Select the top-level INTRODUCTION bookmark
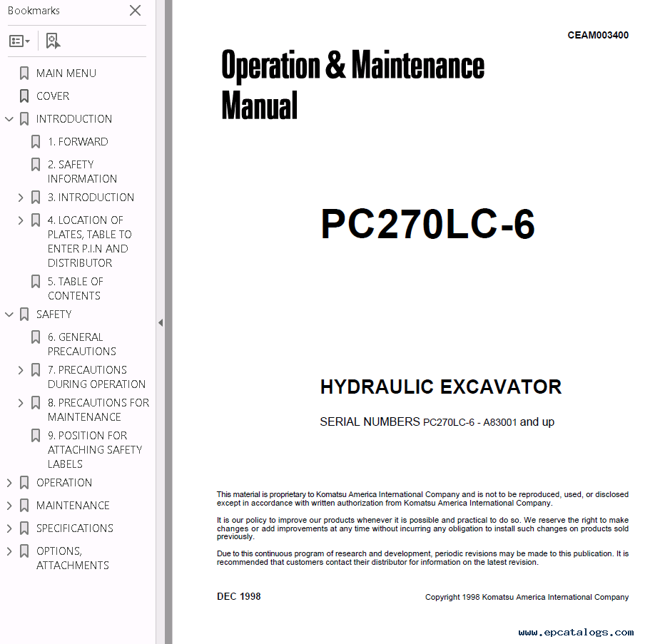Viewport: 670px width, 644px height. point(74,118)
